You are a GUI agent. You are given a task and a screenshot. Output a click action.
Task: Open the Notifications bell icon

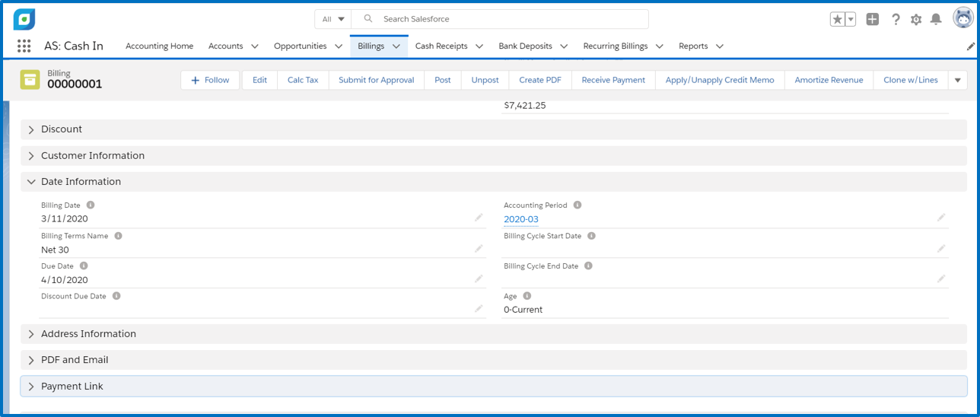tap(937, 19)
